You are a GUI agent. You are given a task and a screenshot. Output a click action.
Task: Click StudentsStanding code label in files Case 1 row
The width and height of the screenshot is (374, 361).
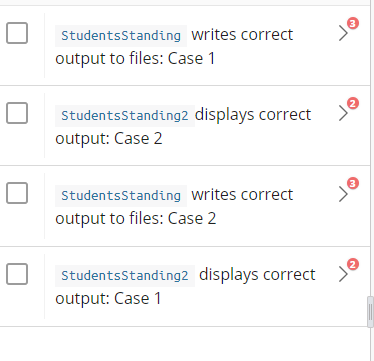click(x=121, y=36)
